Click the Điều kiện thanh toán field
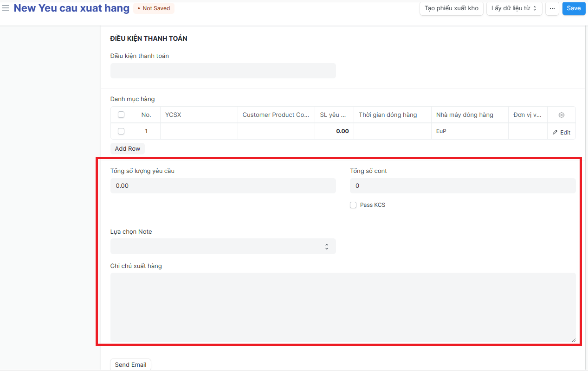588x371 pixels. pyautogui.click(x=223, y=71)
